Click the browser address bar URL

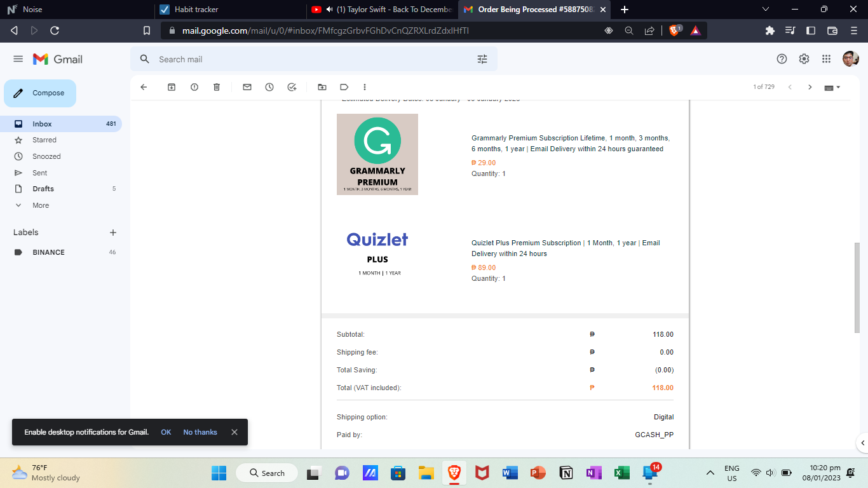325,30
